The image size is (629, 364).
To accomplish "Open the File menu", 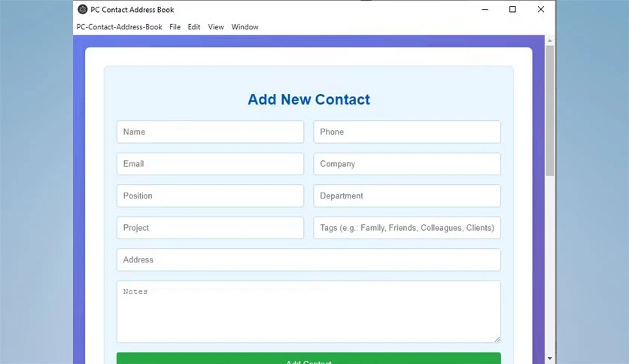I will point(175,27).
